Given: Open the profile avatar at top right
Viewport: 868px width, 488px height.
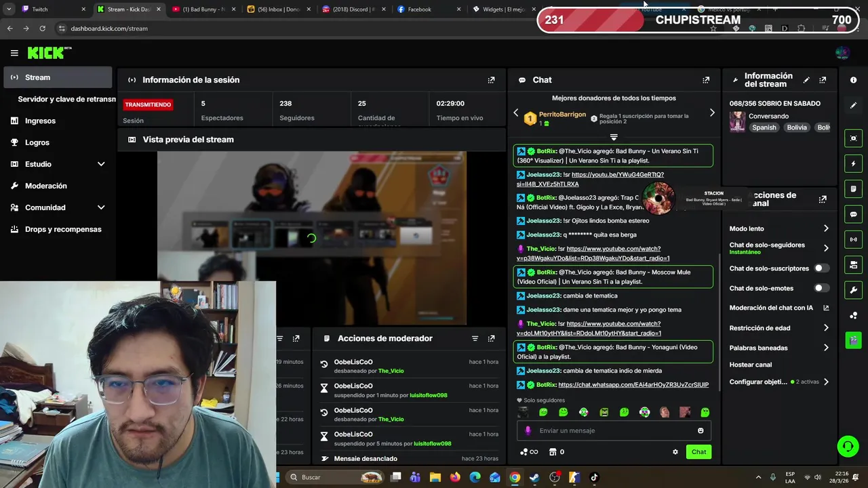Looking at the screenshot, I should coord(842,53).
